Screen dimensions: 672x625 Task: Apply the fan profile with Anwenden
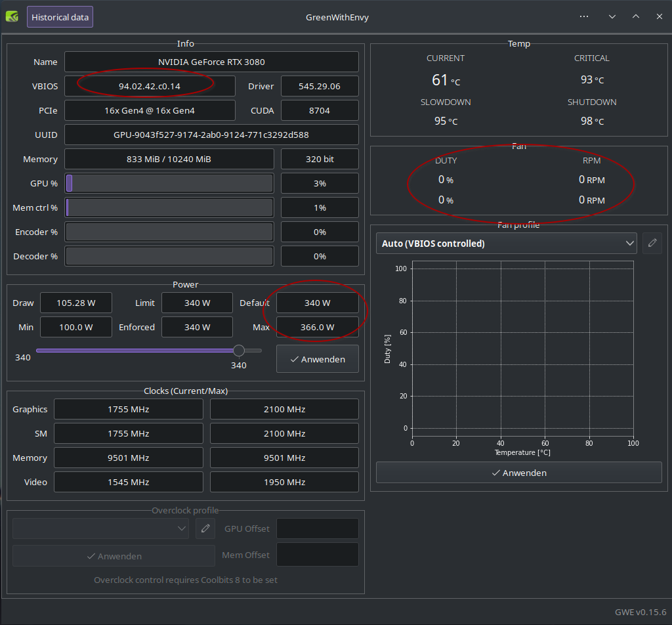519,473
